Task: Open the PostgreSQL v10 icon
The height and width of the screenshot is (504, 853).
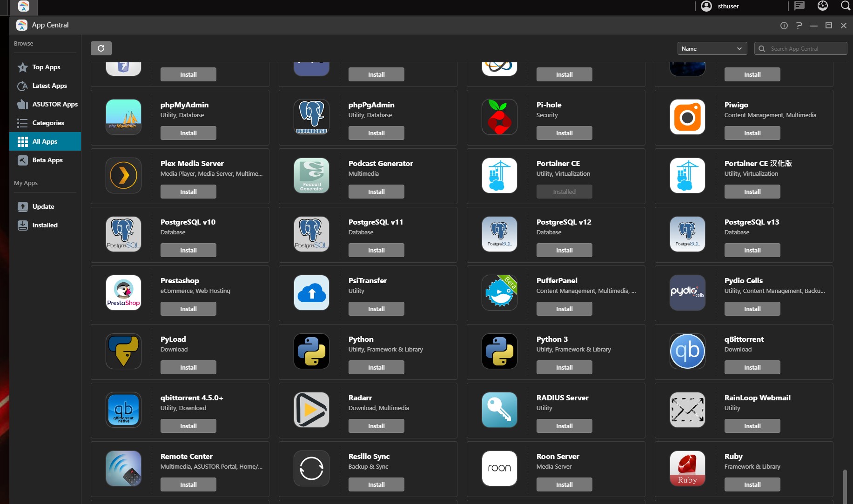Action: point(123,234)
